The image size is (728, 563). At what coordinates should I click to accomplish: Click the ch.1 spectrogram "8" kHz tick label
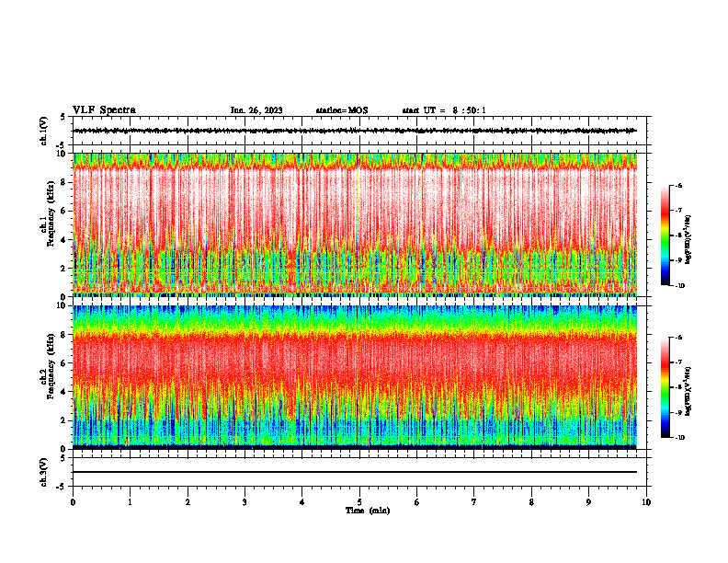64,182
